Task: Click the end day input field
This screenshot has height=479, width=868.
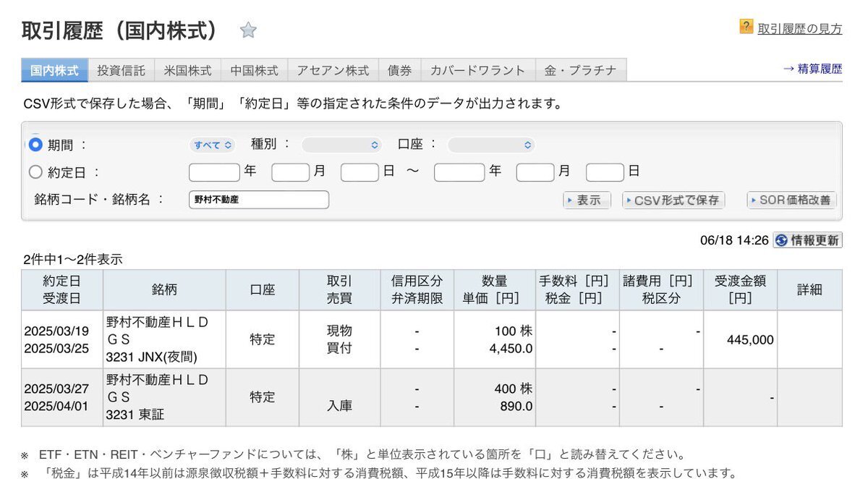Action: [x=605, y=172]
